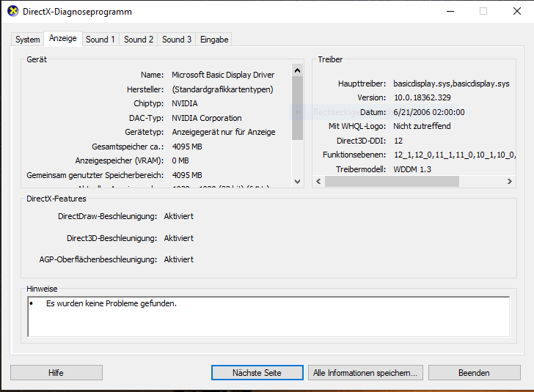The image size is (534, 392).
Task: Go to Nächste Seite
Action: (257, 373)
